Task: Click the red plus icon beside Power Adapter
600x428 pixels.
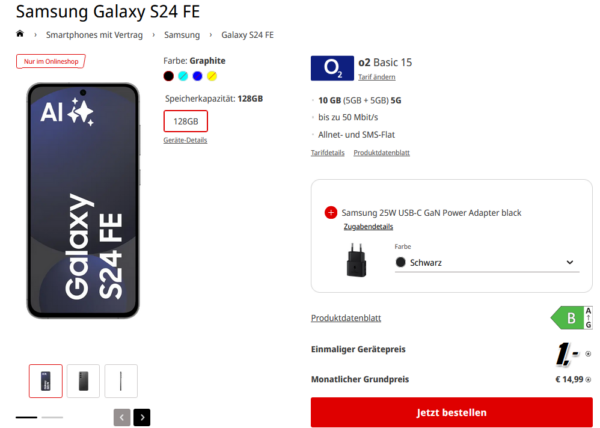Action: [331, 212]
